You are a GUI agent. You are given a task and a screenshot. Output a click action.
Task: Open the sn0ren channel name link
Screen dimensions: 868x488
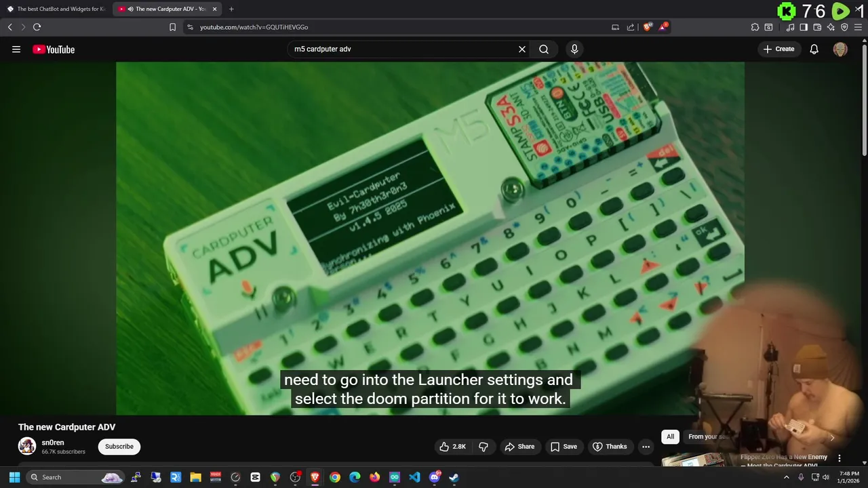tap(53, 443)
